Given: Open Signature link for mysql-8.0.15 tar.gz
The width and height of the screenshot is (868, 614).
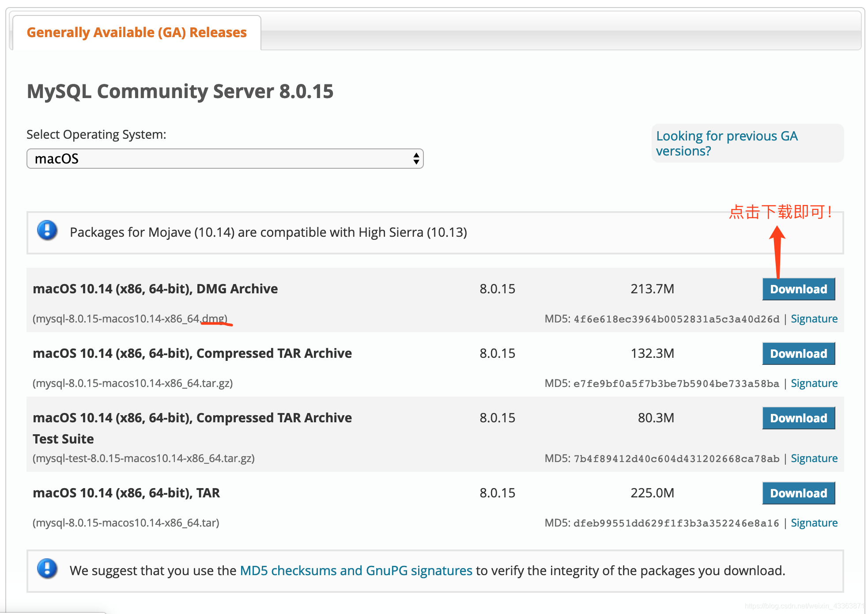Looking at the screenshot, I should pyautogui.click(x=814, y=383).
